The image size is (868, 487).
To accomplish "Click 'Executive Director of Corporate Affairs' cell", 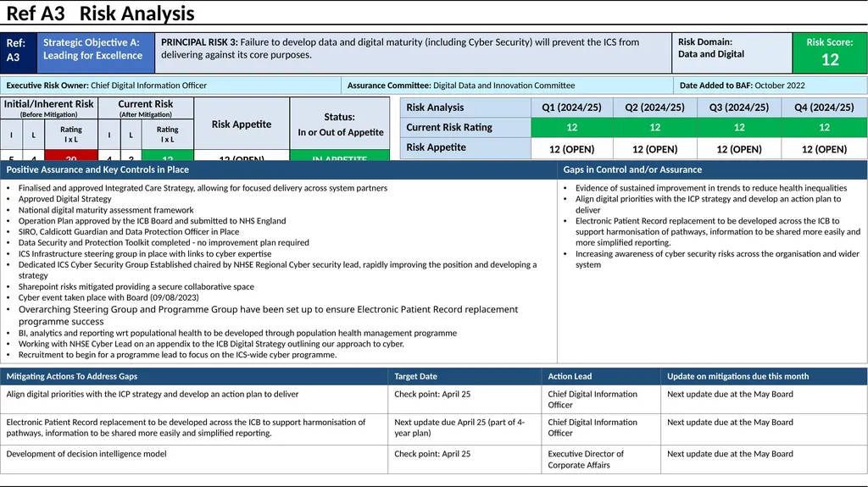I will (601, 459).
